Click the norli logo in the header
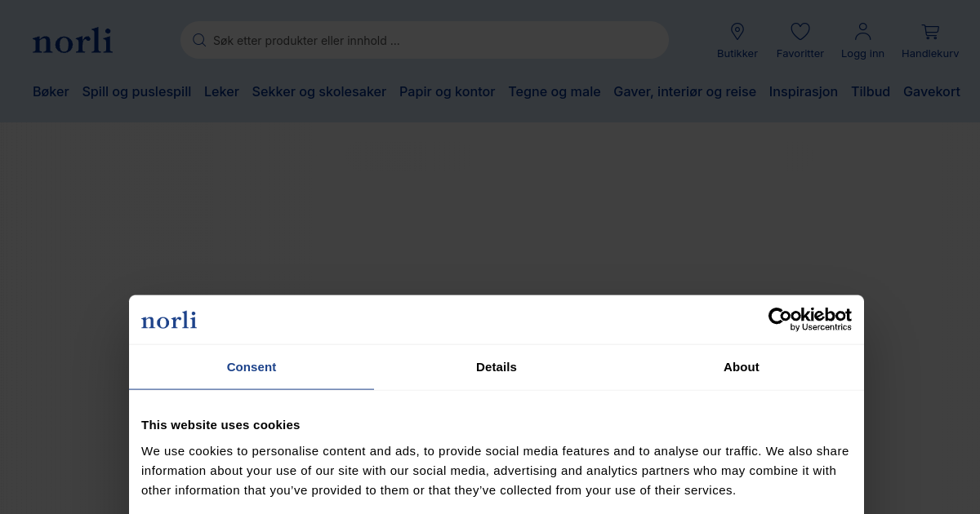The height and width of the screenshot is (514, 980). coord(73,40)
